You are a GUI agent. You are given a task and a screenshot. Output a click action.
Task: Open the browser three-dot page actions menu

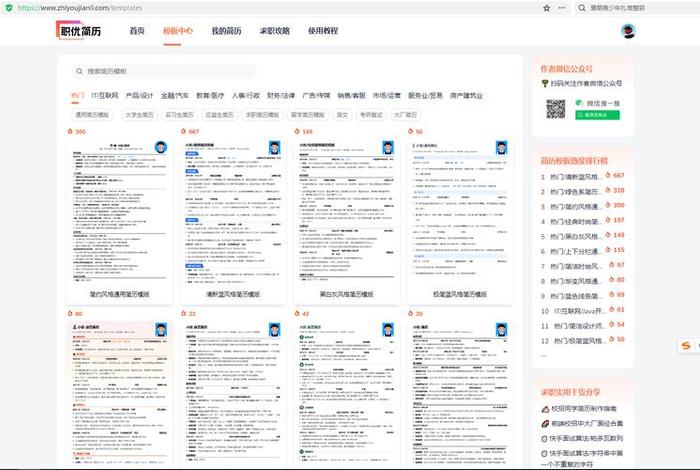[x=562, y=8]
